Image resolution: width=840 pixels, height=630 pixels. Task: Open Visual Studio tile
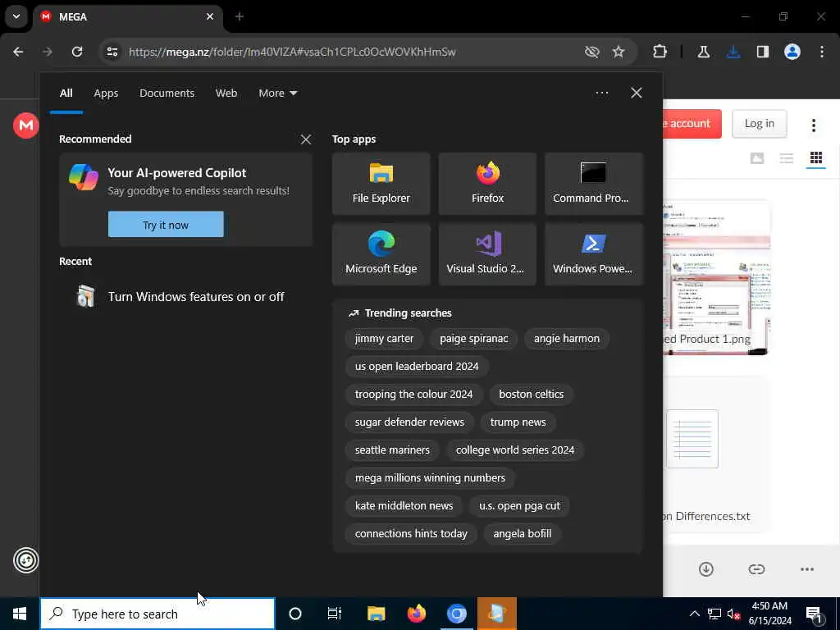487,254
